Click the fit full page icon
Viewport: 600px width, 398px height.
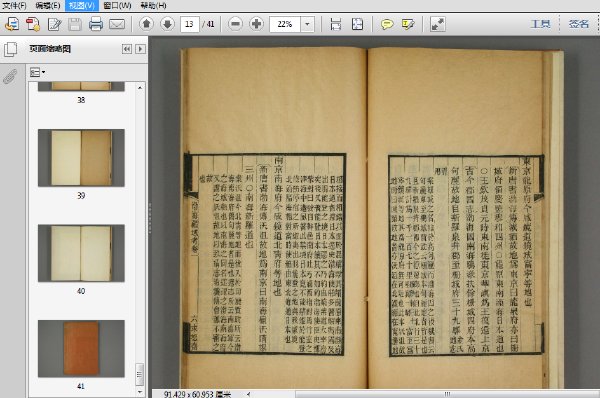[357, 24]
